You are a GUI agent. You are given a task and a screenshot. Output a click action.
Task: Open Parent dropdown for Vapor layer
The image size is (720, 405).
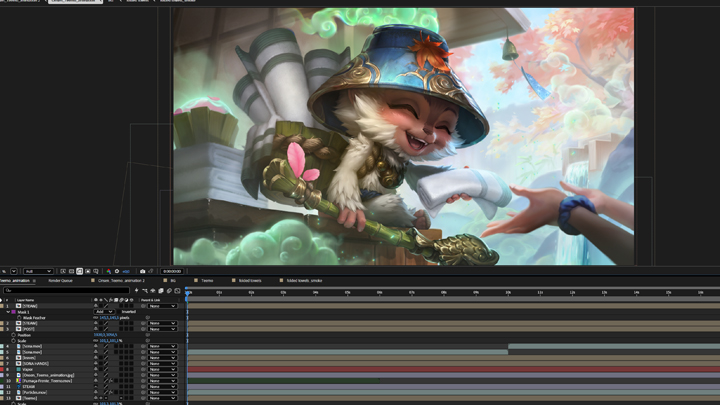(x=162, y=369)
